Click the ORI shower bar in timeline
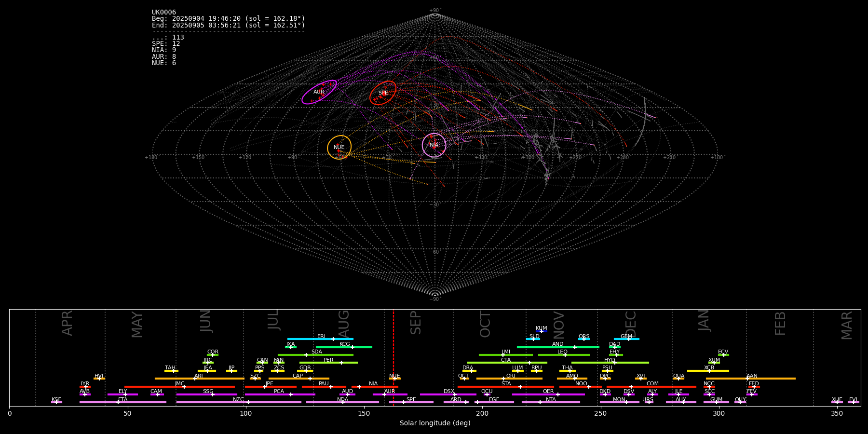This screenshot has width=868, height=434. point(509,379)
